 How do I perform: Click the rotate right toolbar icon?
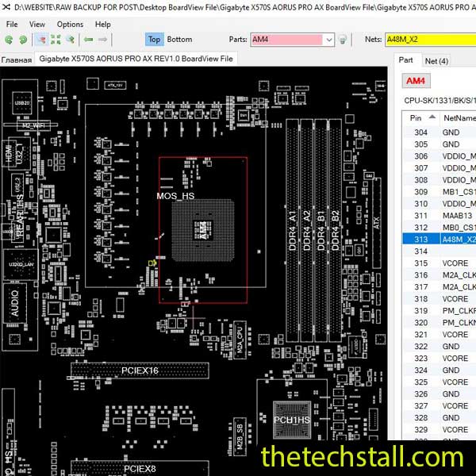tap(25, 39)
